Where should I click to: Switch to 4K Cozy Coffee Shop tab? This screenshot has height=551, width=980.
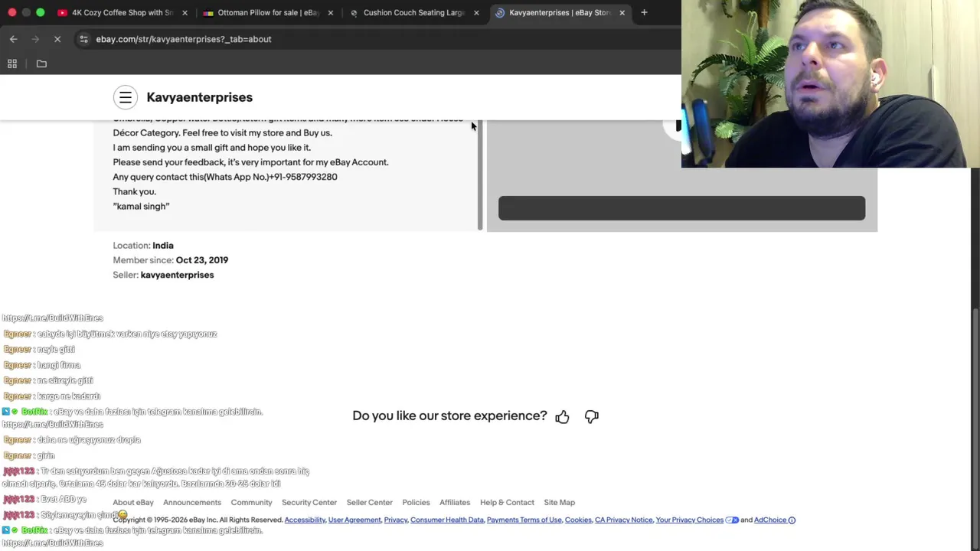(122, 13)
